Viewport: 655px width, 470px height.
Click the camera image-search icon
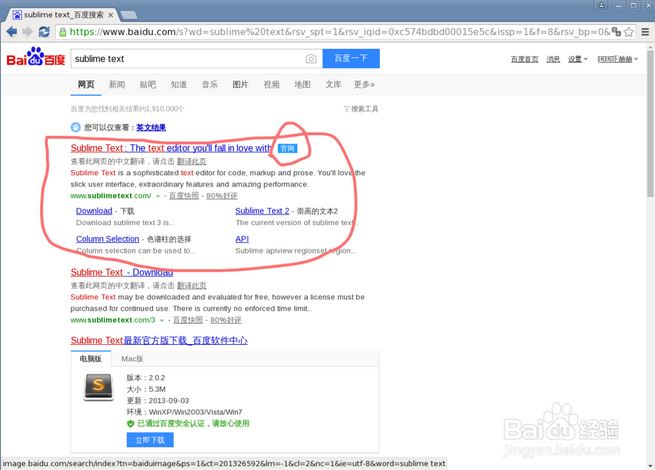311,59
